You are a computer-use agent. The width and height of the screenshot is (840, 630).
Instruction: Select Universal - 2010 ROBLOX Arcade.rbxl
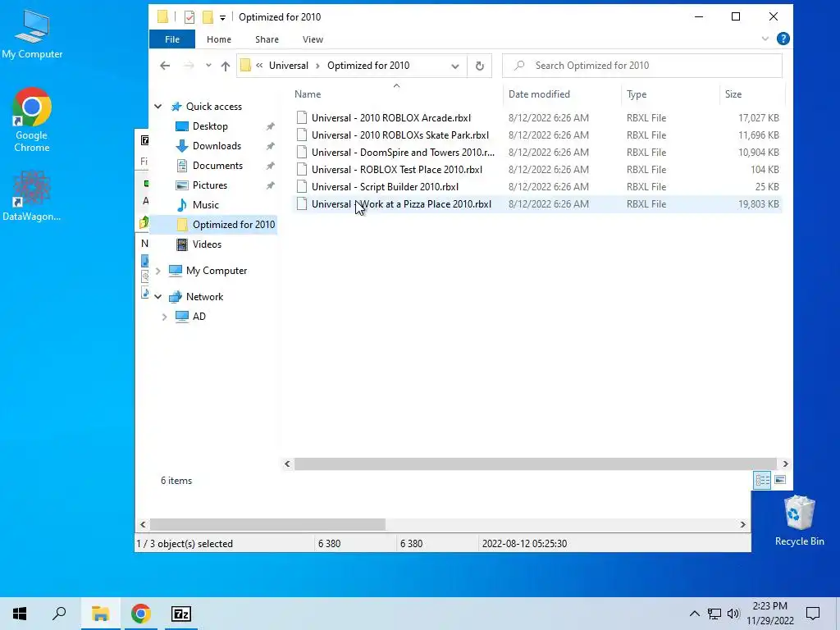pos(391,118)
